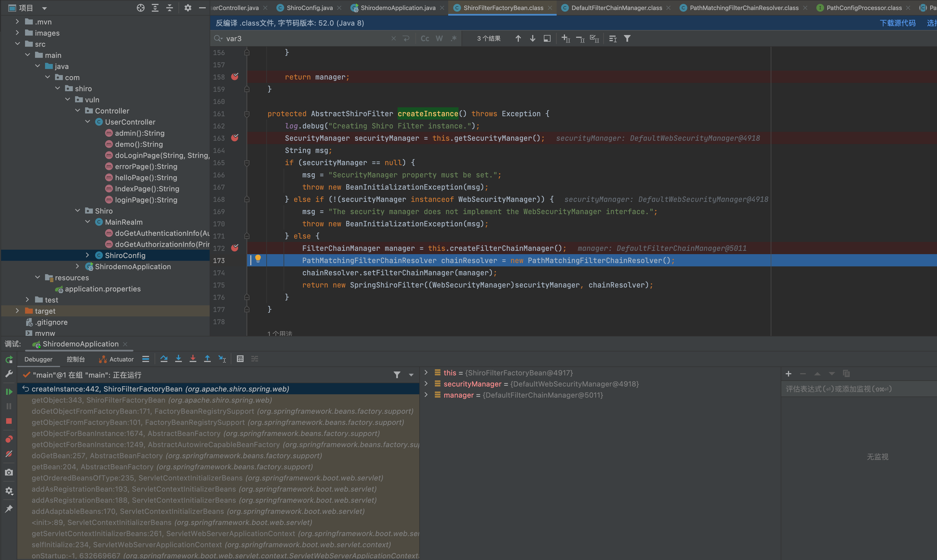Switch to ShirodemoApplication.java tab
This screenshot has width=937, height=560.
click(397, 8)
